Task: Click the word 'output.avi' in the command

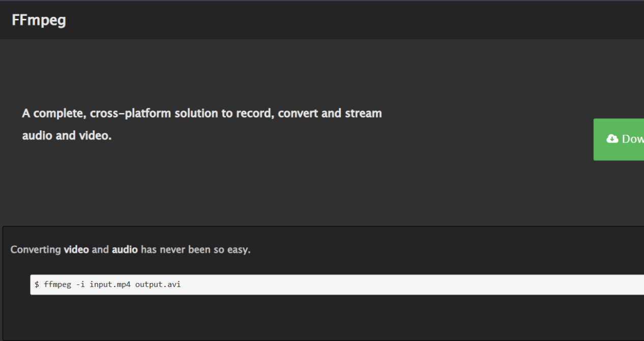Action: 158,285
